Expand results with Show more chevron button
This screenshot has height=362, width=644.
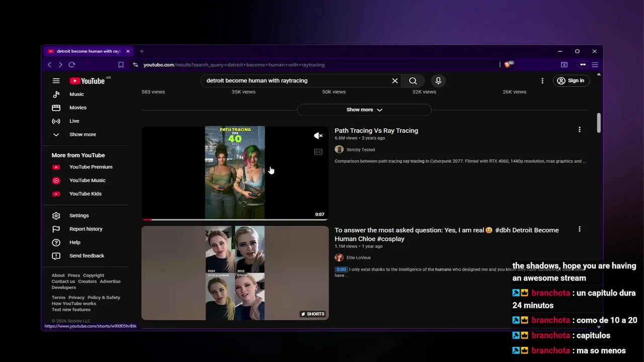point(364,110)
